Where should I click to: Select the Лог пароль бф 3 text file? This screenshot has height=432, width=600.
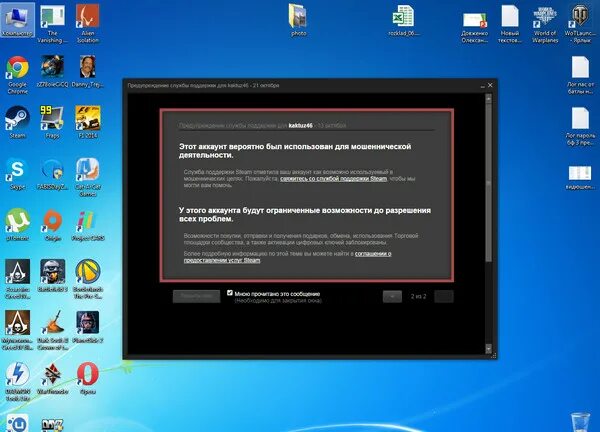point(580,126)
